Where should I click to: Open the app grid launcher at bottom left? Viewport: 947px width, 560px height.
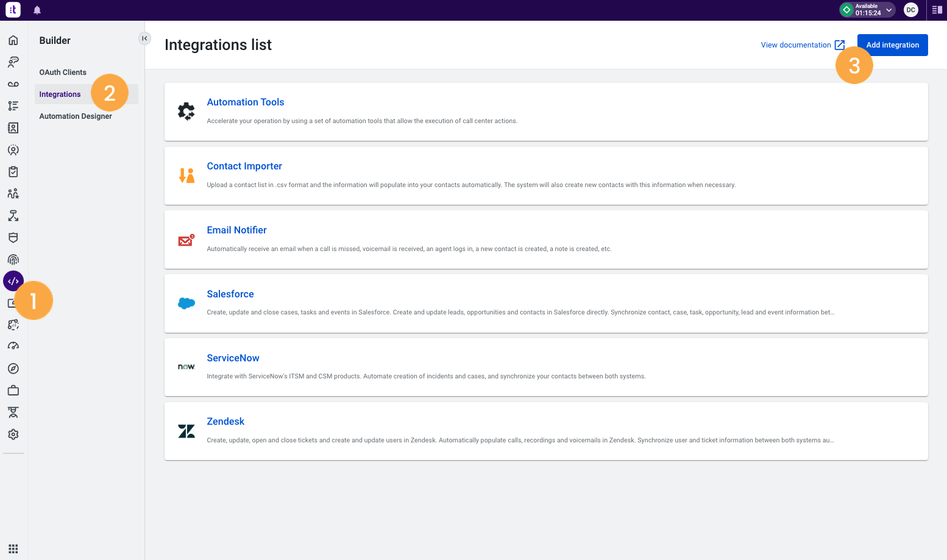point(13,549)
